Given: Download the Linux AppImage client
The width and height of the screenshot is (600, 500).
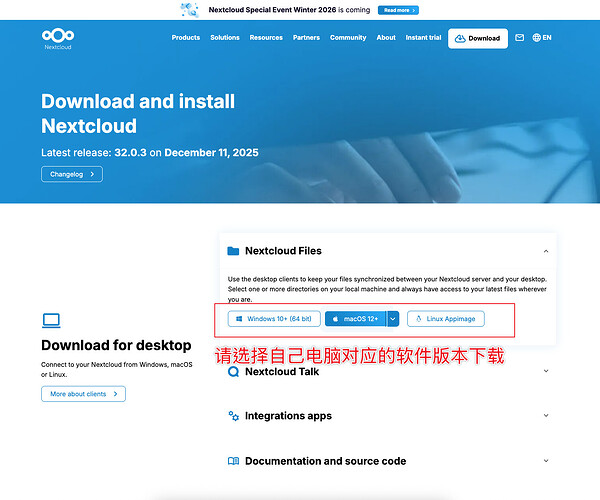Looking at the screenshot, I should [446, 319].
